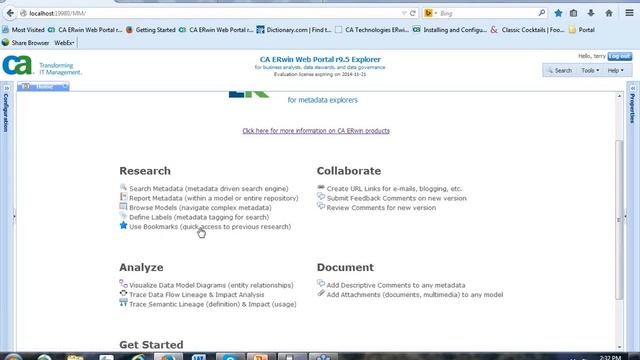Image resolution: width=640 pixels, height=360 pixels.
Task: Open Create URL Links link
Action: pyautogui.click(x=394, y=189)
